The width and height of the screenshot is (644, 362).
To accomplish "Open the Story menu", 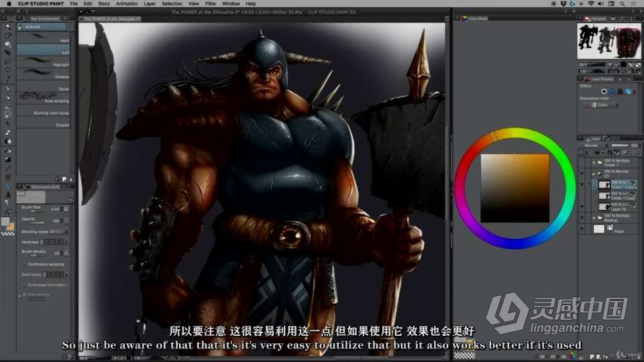I will (104, 4).
